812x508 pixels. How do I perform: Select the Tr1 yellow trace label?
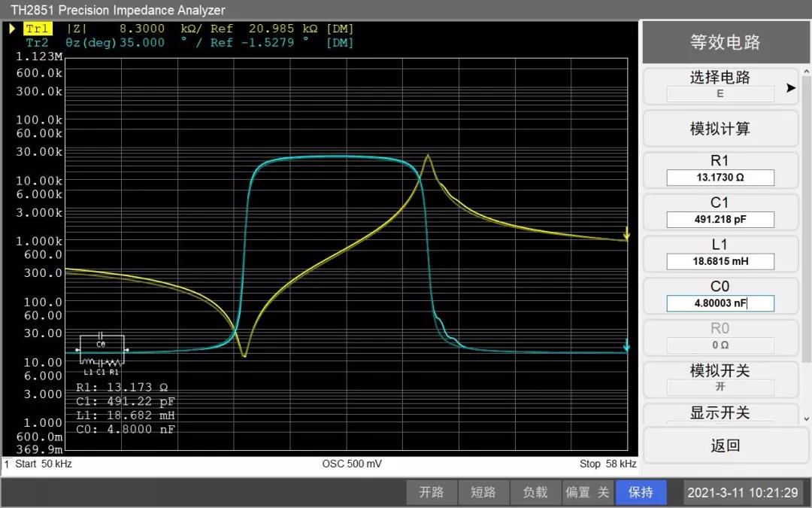[x=38, y=29]
